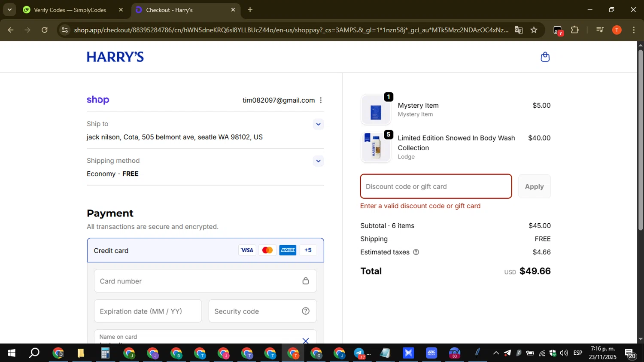Open Windows taskbar search
Image resolution: width=644 pixels, height=362 pixels.
[34, 353]
